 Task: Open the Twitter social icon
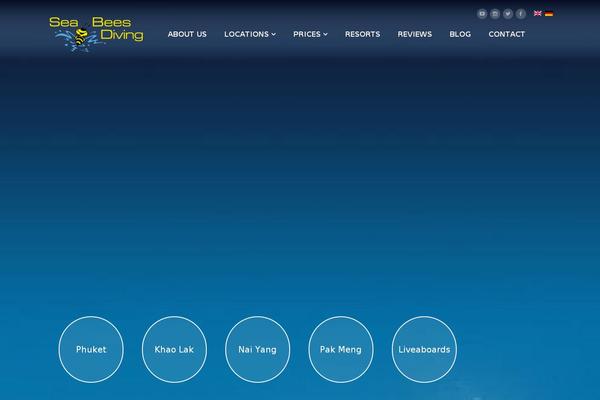508,14
